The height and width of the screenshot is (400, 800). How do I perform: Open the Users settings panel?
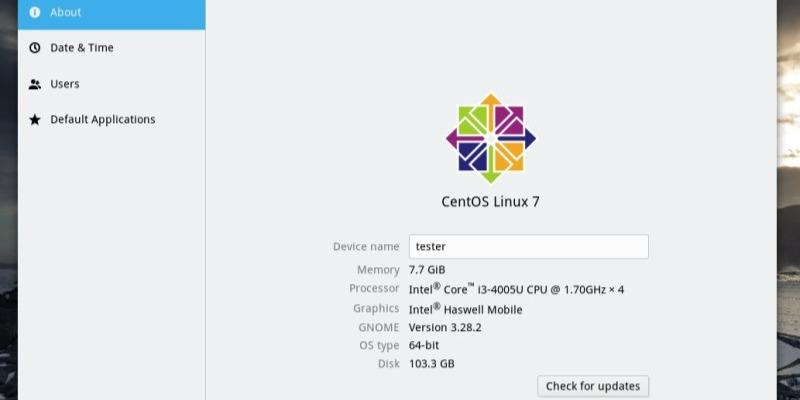[65, 84]
